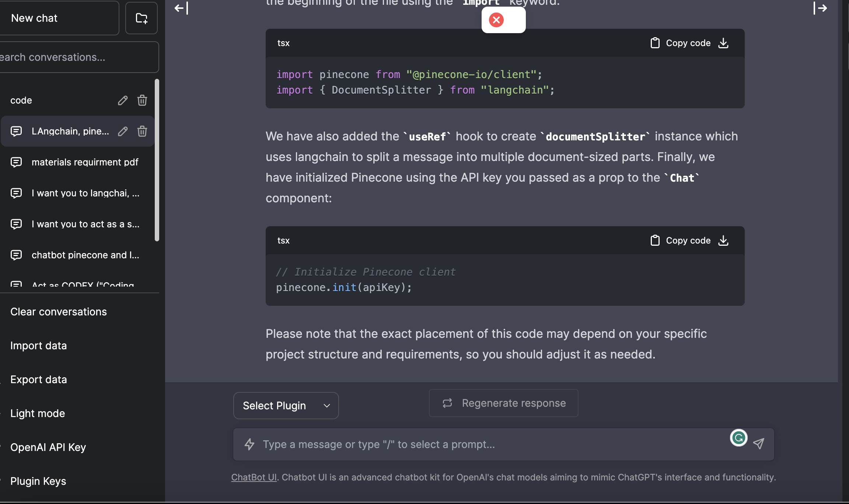Send the typed message

[758, 444]
